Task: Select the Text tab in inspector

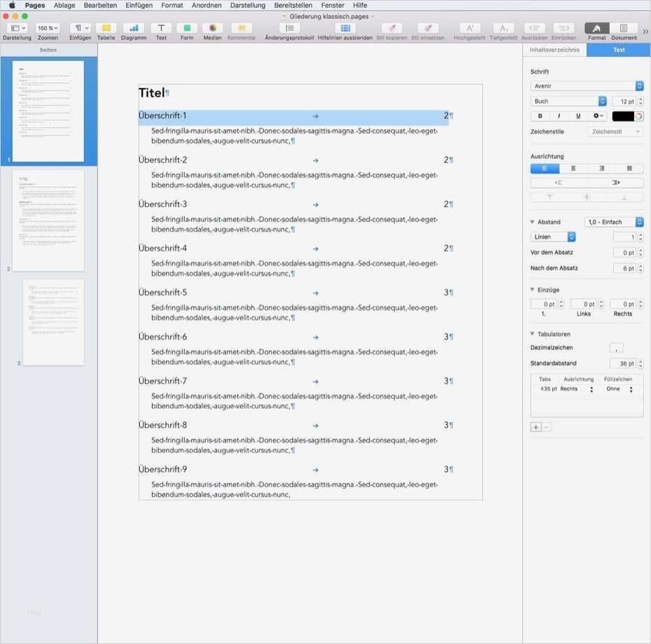Action: [x=619, y=50]
